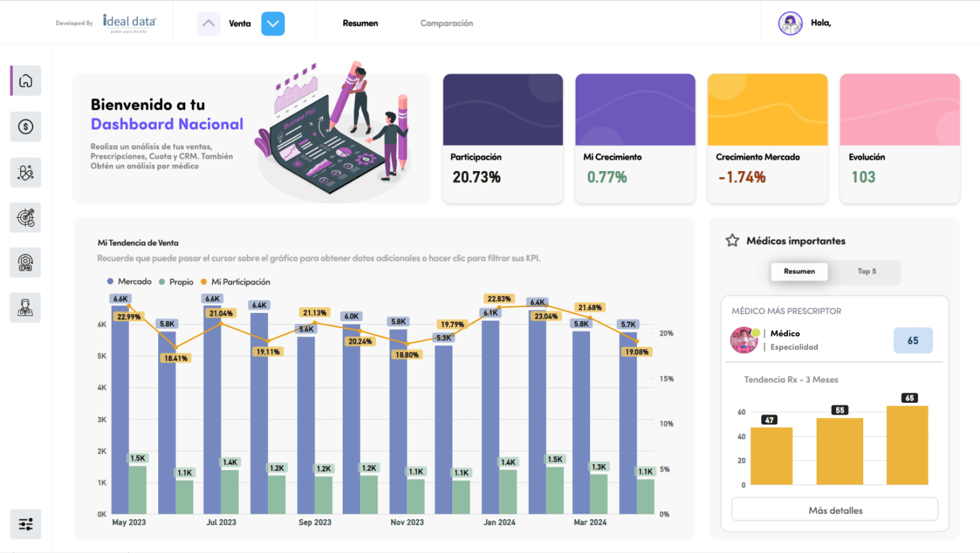Open the prescriptions pill icon section
This screenshot has width=980, height=553.
tap(26, 172)
